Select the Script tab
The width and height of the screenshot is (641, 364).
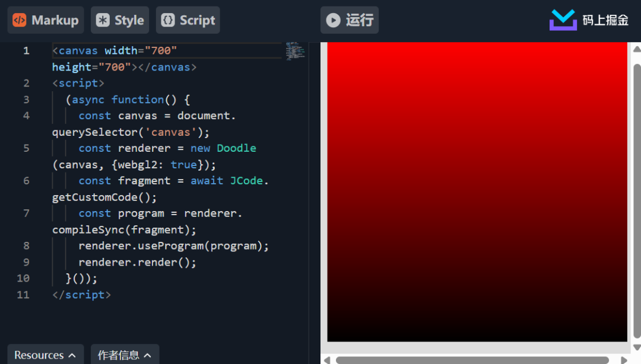[188, 20]
